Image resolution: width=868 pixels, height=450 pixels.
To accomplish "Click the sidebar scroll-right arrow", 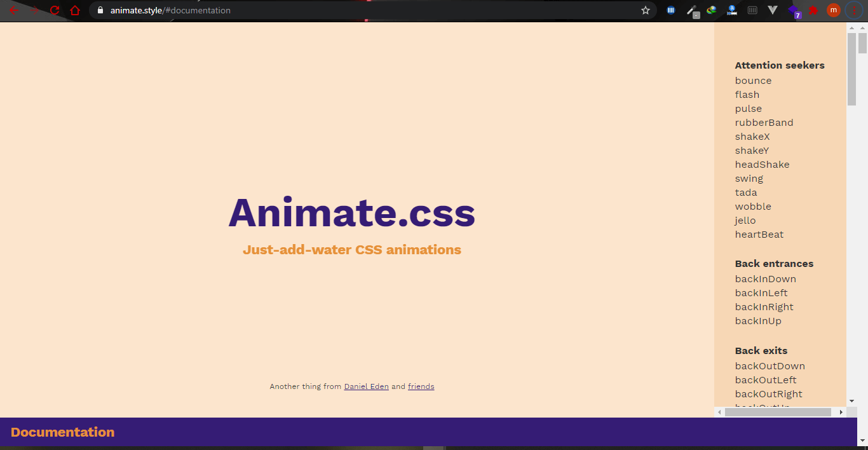I will pos(841,412).
